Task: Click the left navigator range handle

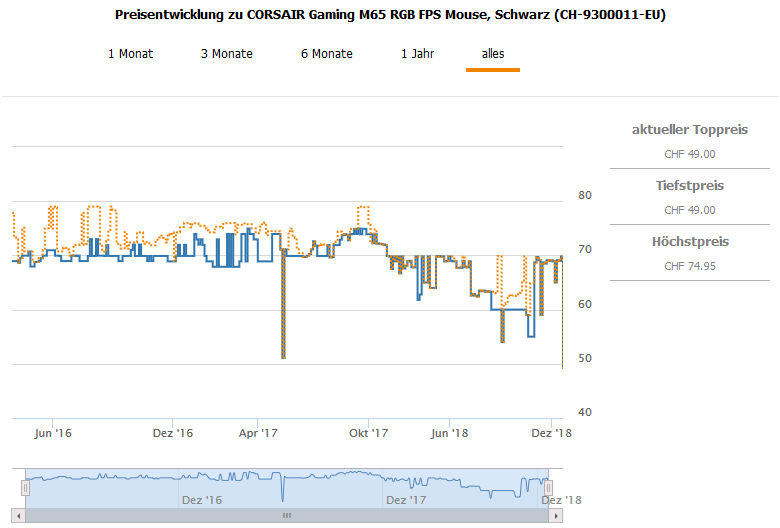Action: click(26, 487)
